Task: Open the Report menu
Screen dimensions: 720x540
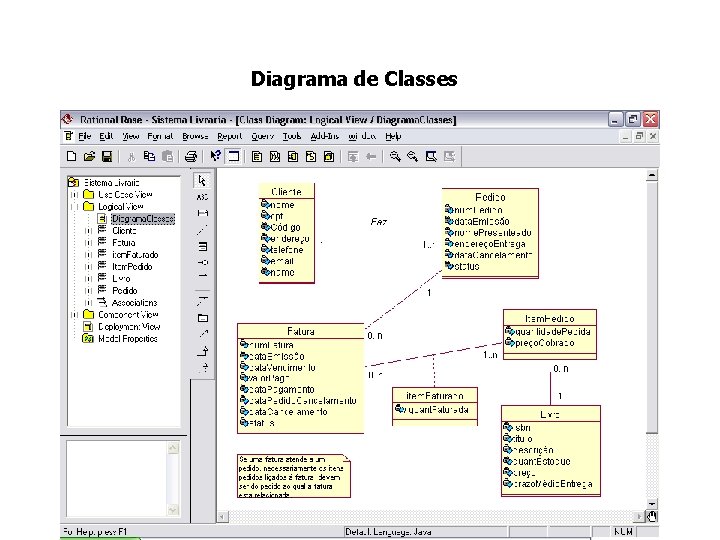Action: 230,136
